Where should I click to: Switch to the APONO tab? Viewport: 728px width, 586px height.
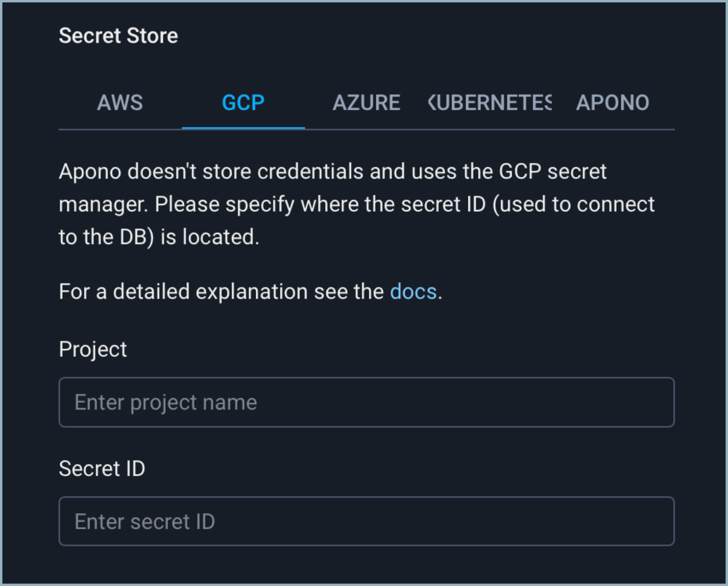(x=613, y=103)
